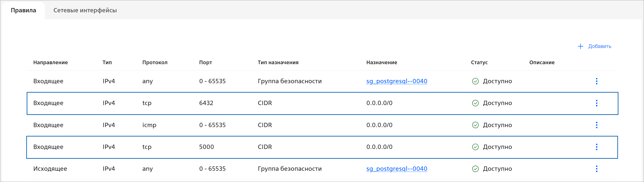Click the Назначение column header
The width and height of the screenshot is (644, 182).
(382, 62)
